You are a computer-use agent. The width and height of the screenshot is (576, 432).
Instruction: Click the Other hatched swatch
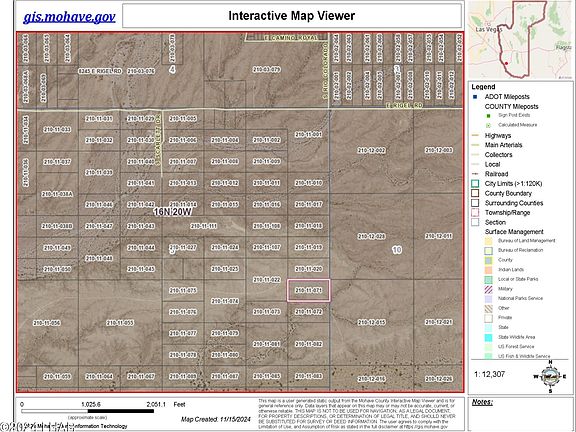[x=488, y=309]
